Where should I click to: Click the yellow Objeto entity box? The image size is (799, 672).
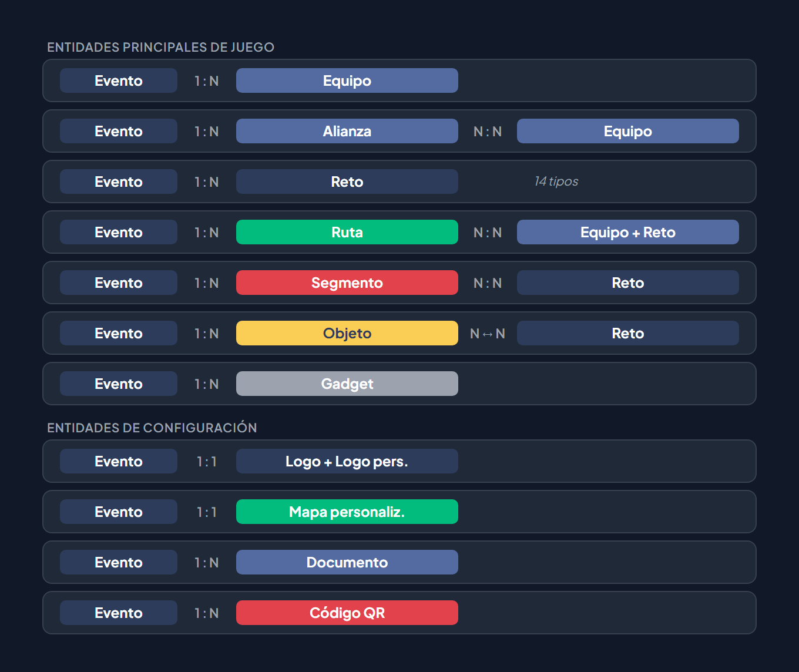tap(347, 333)
